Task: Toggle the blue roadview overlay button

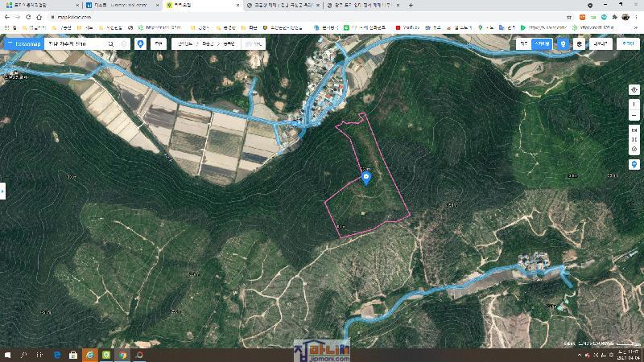Action: pyautogui.click(x=563, y=44)
